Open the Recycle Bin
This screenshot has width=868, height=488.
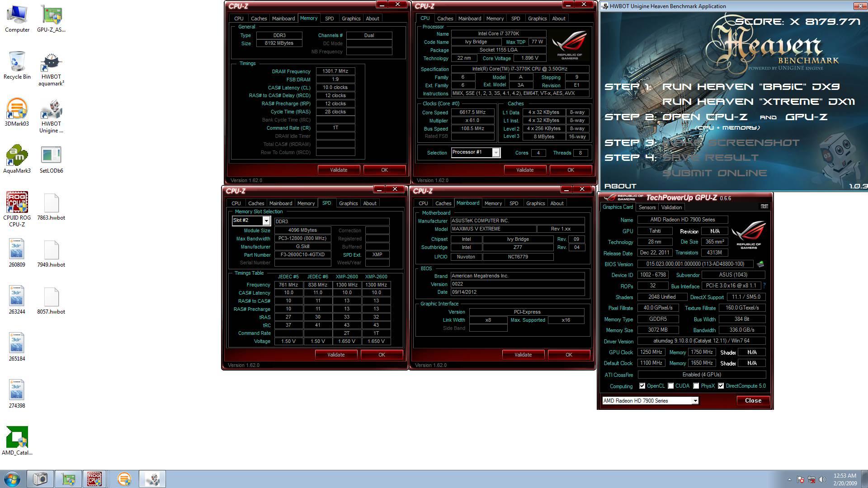pos(17,66)
